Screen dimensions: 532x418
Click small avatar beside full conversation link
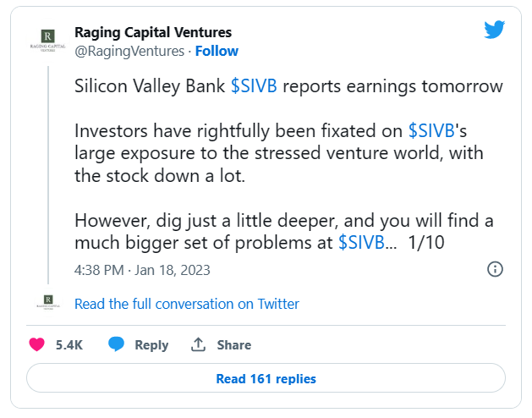(x=48, y=301)
